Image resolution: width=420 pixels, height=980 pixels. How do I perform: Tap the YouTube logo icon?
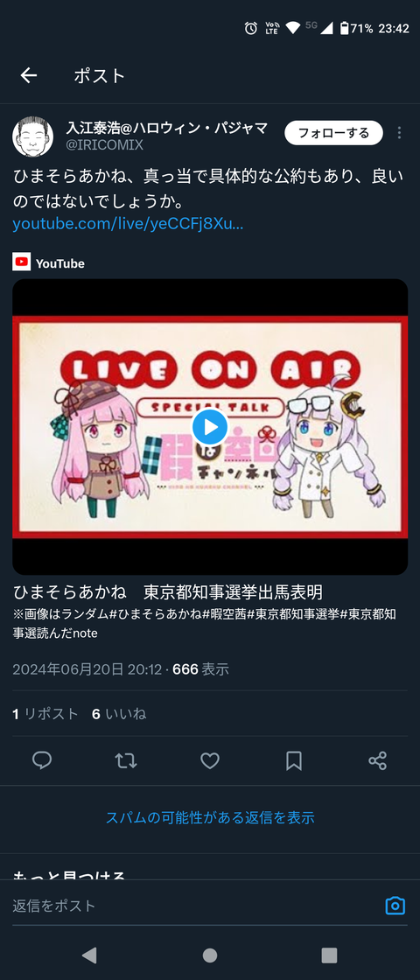(x=21, y=262)
